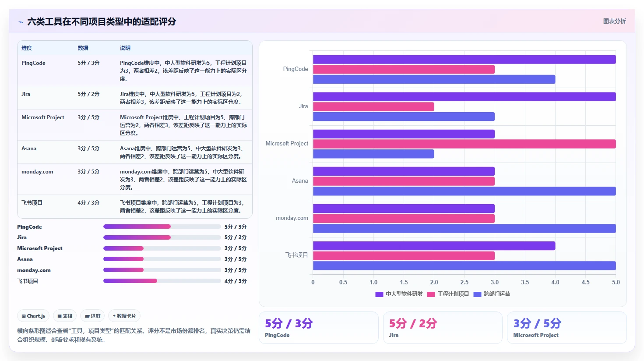Click the bird icon beside the title
Viewport: 644px width, 361px height.
(21, 22)
